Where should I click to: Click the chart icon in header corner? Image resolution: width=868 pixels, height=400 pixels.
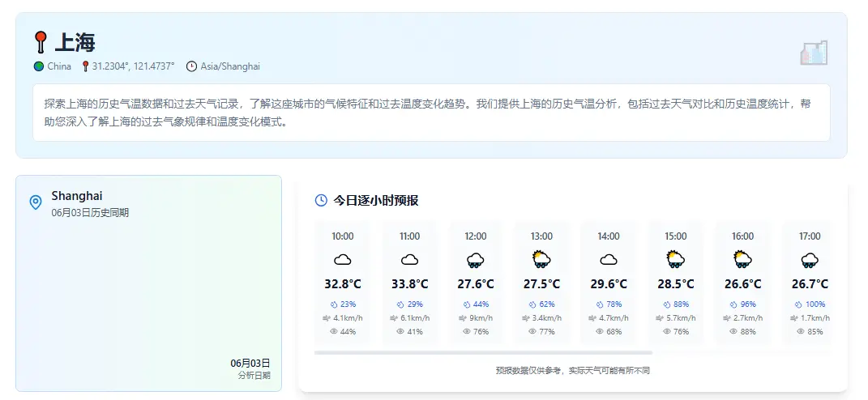tap(814, 53)
